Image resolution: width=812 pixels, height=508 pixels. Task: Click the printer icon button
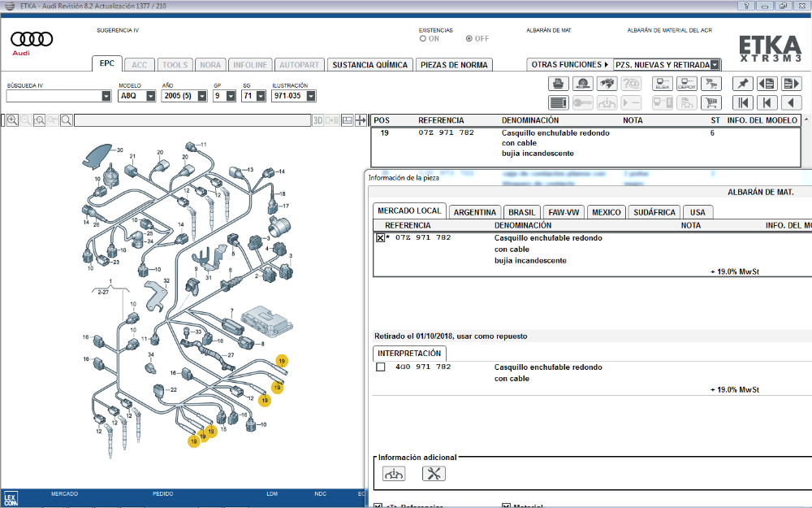[x=559, y=84]
